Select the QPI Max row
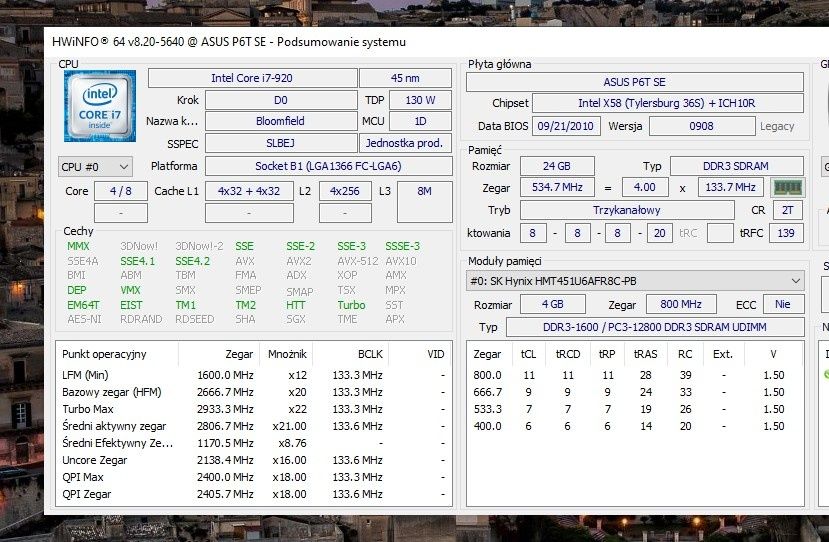 [x=254, y=477]
